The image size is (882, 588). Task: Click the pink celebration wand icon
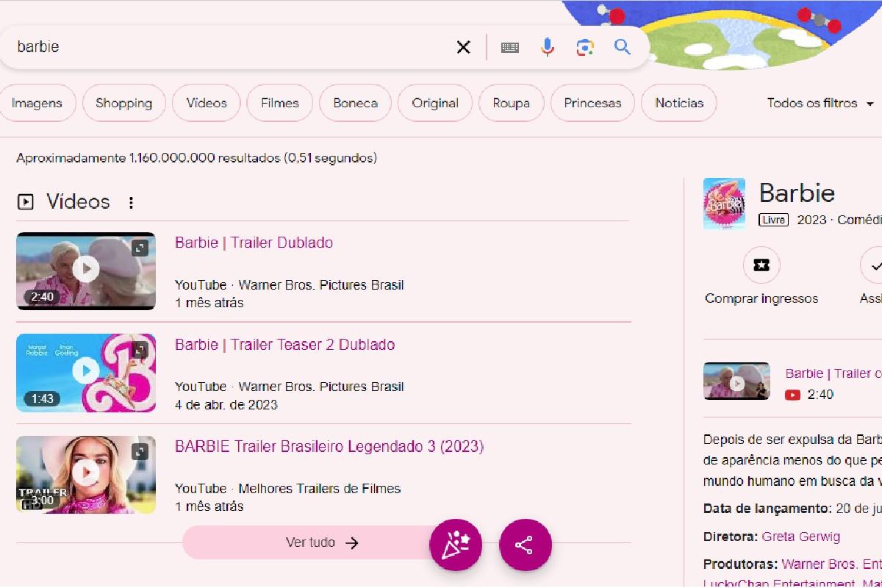pyautogui.click(x=455, y=545)
